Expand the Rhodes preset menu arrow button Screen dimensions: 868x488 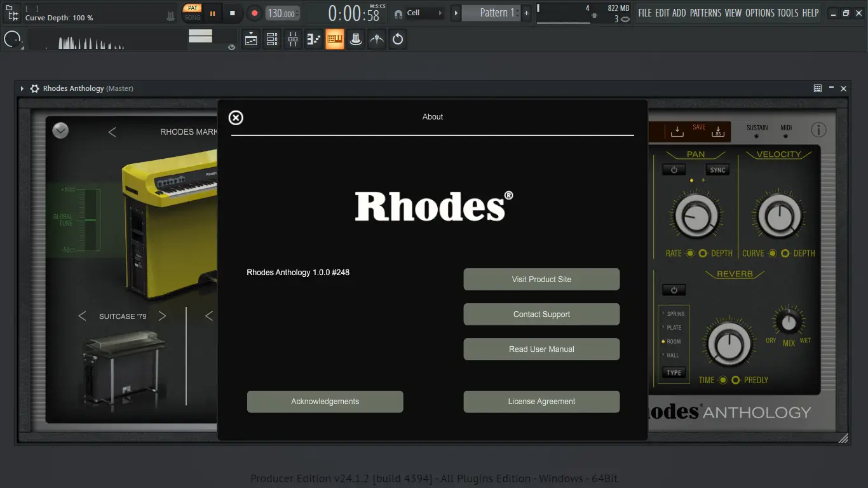60,130
